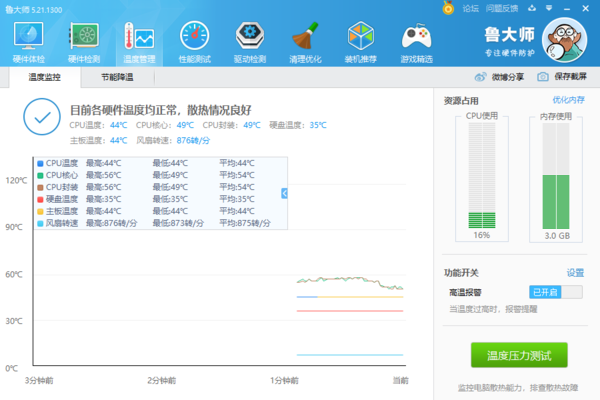Toggle the 风扇转速 legend color box

(40, 223)
